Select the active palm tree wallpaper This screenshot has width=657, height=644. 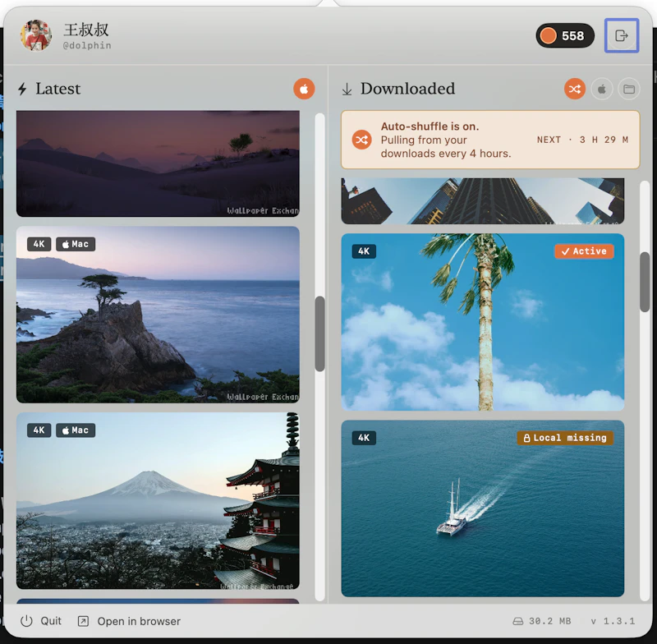coord(483,322)
